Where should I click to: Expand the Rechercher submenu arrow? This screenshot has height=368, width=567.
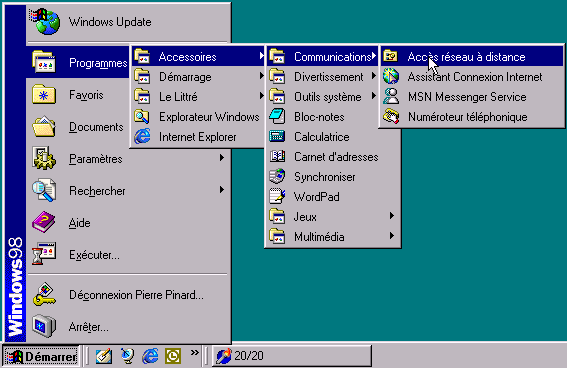coord(222,189)
